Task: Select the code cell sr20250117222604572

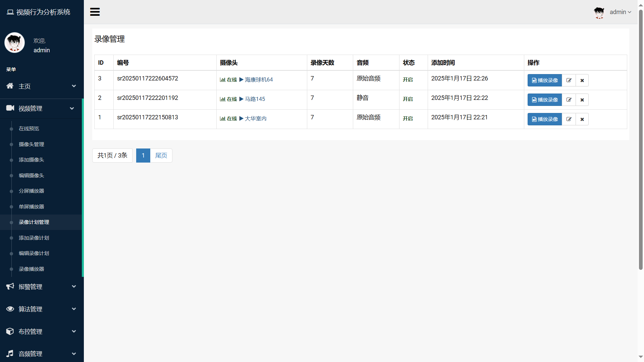Action: click(x=148, y=78)
